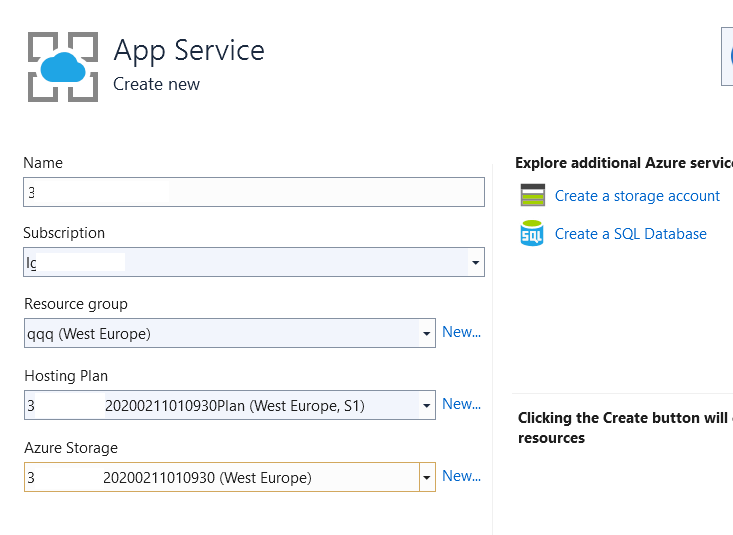Open Create a storage account link
733x535 pixels.
pyautogui.click(x=637, y=195)
